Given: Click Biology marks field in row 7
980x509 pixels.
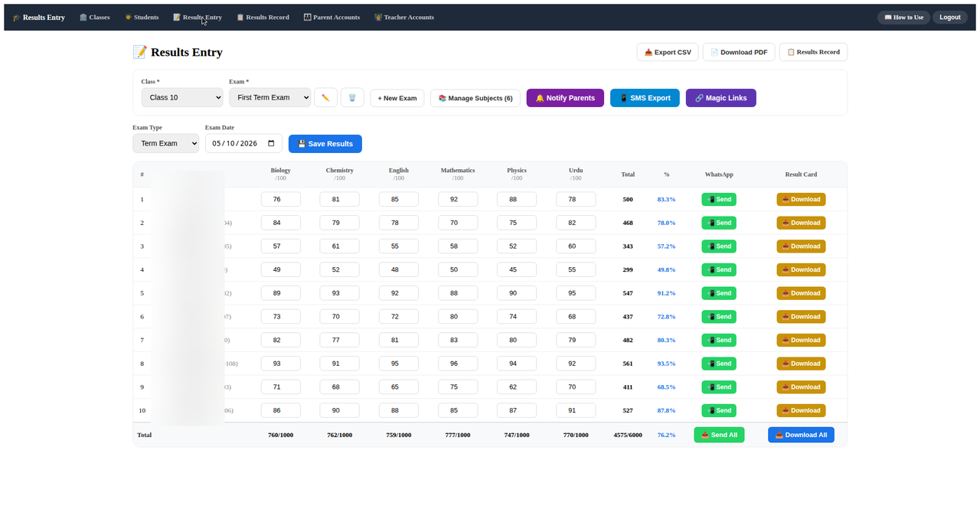Looking at the screenshot, I should pyautogui.click(x=281, y=340).
